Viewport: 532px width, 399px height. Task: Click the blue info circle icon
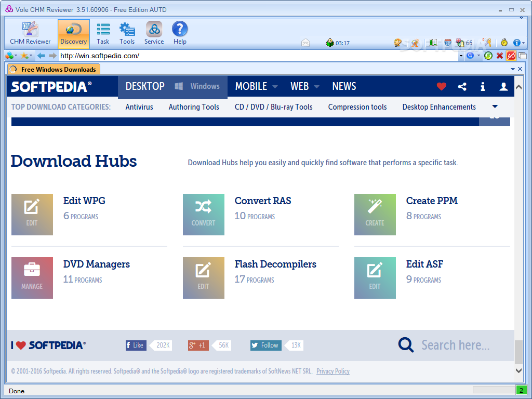[516, 43]
